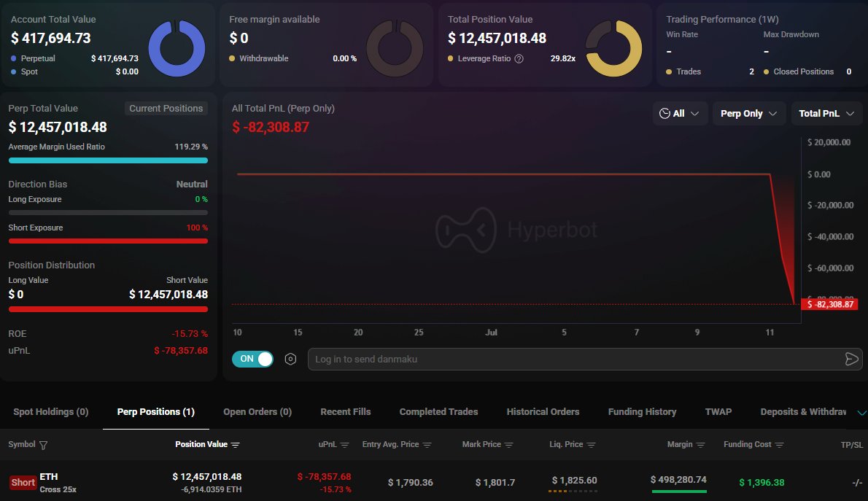868x501 pixels.
Task: Click the Current Positions button
Action: tap(166, 109)
